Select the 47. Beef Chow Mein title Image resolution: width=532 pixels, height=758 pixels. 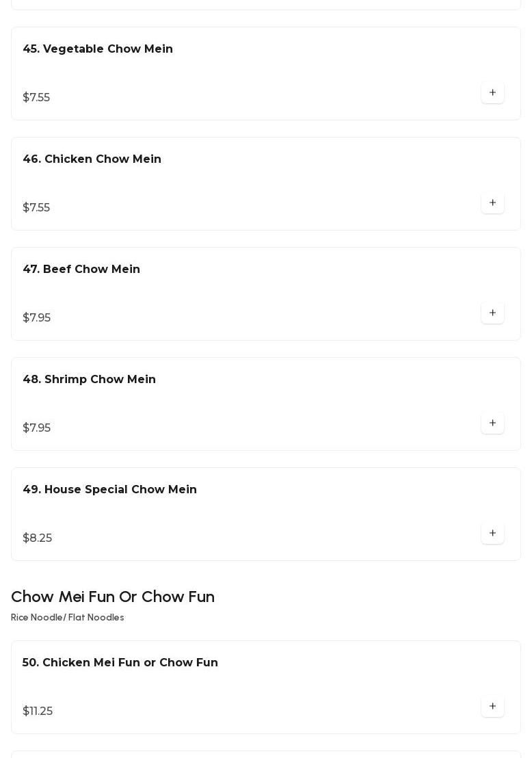(x=81, y=270)
